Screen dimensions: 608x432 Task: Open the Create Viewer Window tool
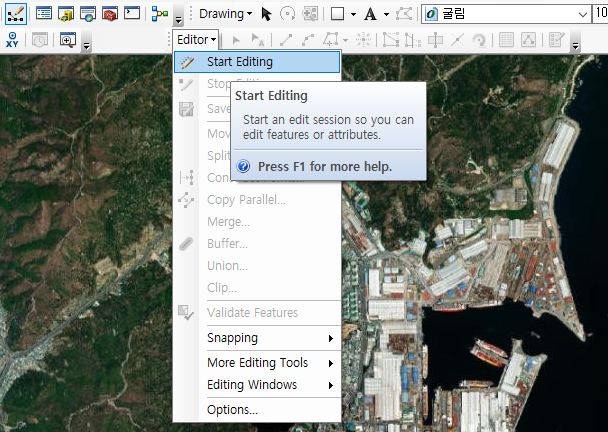pos(67,40)
